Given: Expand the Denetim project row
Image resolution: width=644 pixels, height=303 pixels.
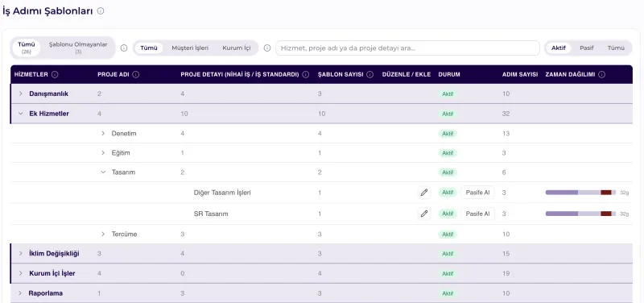Looking at the screenshot, I should point(103,133).
